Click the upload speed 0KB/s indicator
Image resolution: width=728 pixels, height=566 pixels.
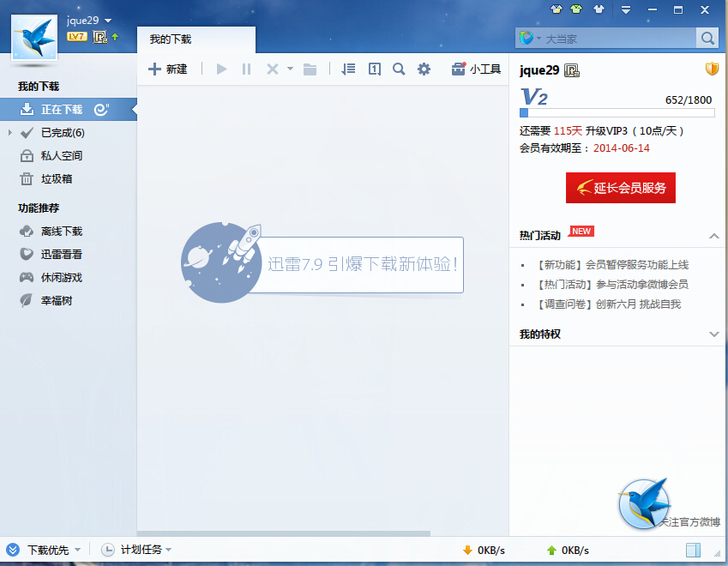pos(568,551)
